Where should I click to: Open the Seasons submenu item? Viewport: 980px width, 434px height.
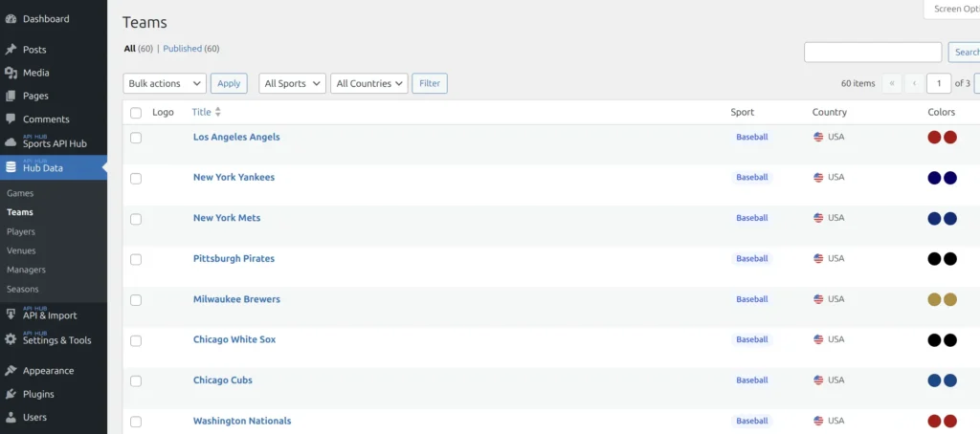[x=23, y=289]
